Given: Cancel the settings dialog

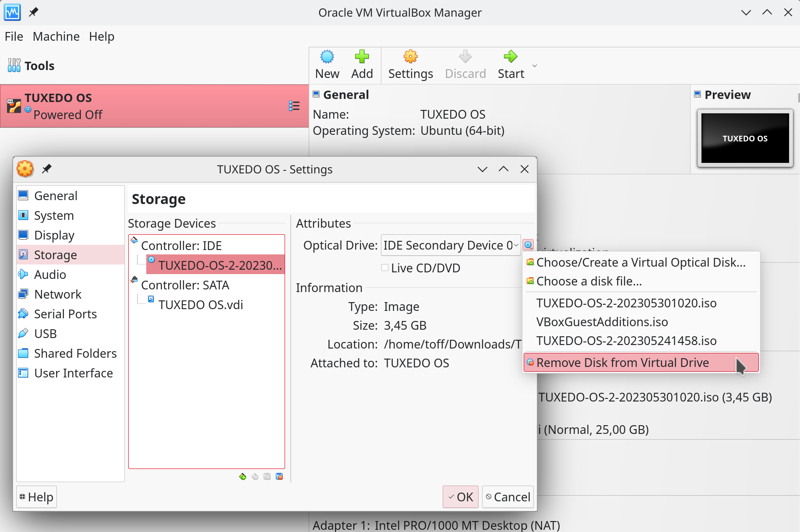Looking at the screenshot, I should (x=508, y=497).
